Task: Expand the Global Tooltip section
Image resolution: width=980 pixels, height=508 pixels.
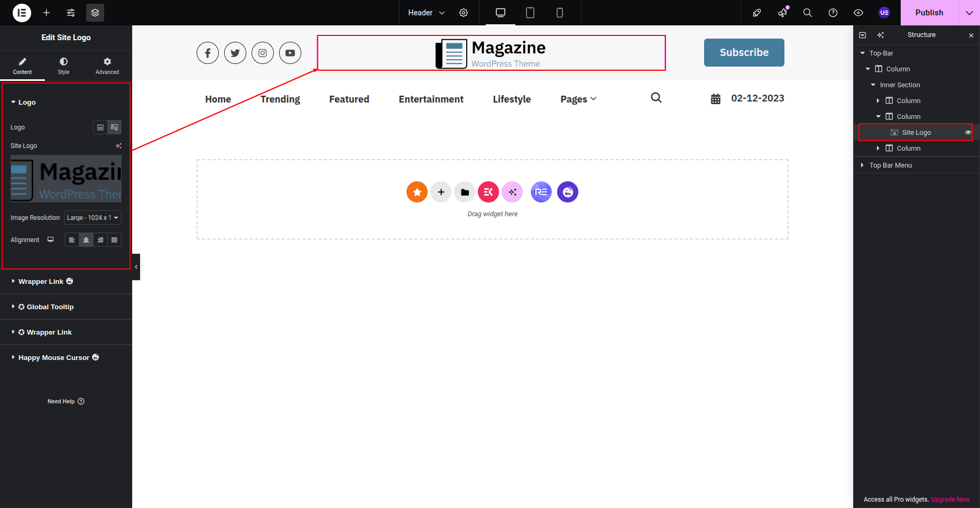Action: 50,307
